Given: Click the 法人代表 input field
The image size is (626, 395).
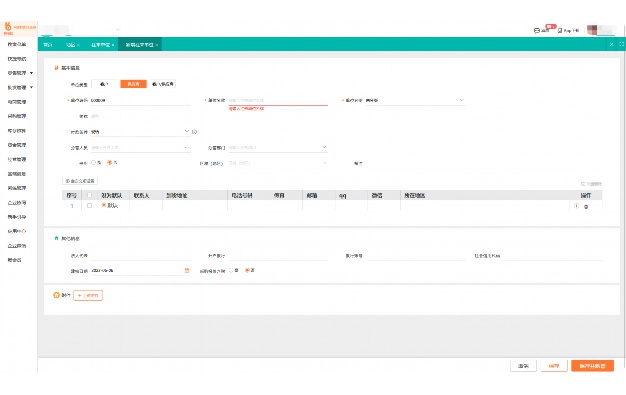Looking at the screenshot, I should coord(141,256).
